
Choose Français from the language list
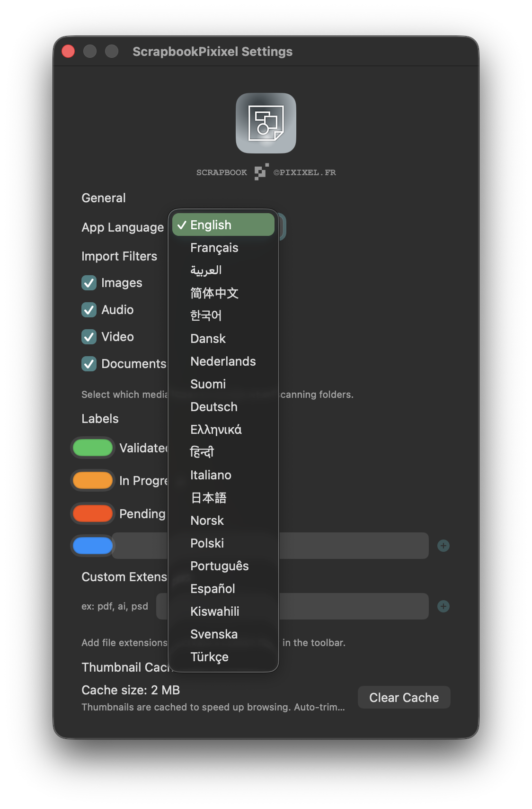point(214,248)
